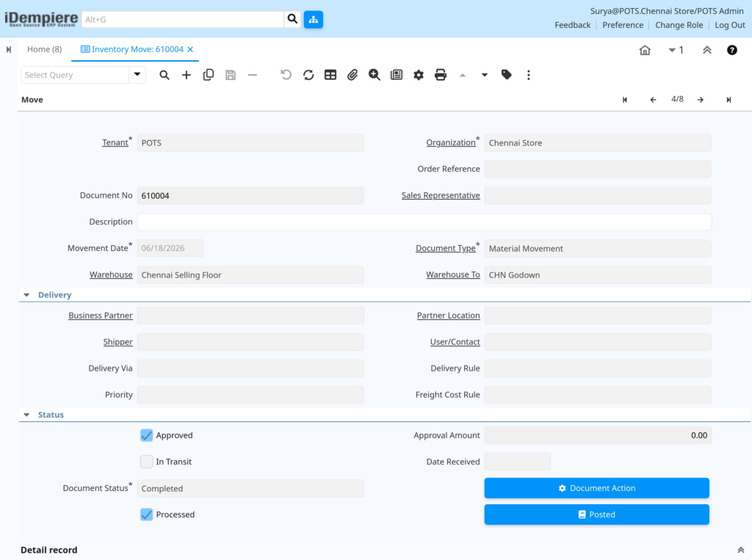The image size is (752, 560).
Task: Click the Undo changes icon
Action: pos(286,75)
